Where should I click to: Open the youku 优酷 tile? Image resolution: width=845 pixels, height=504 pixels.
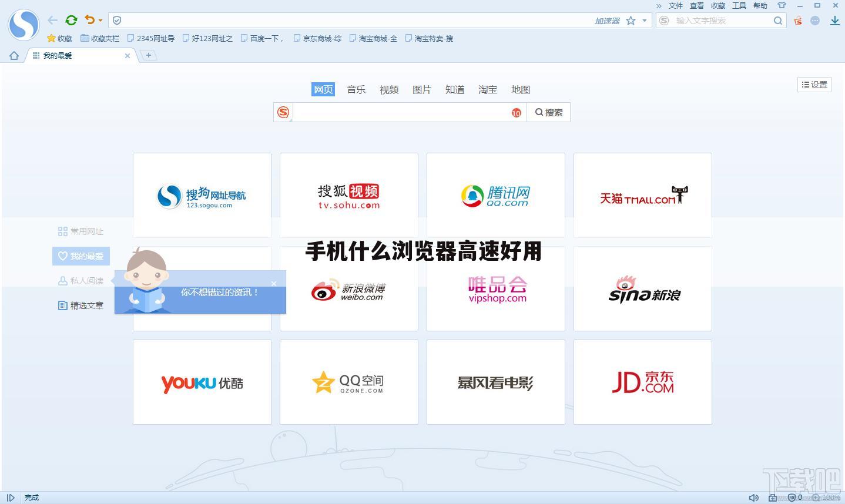(202, 382)
